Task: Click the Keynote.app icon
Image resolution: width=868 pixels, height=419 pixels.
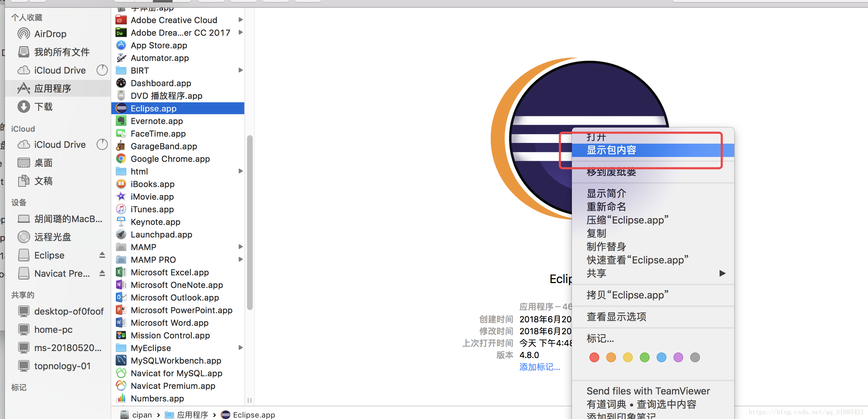Action: tap(121, 222)
